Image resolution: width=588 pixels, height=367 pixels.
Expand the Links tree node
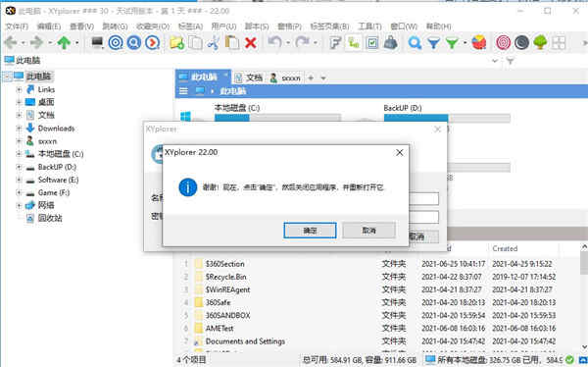click(x=19, y=89)
